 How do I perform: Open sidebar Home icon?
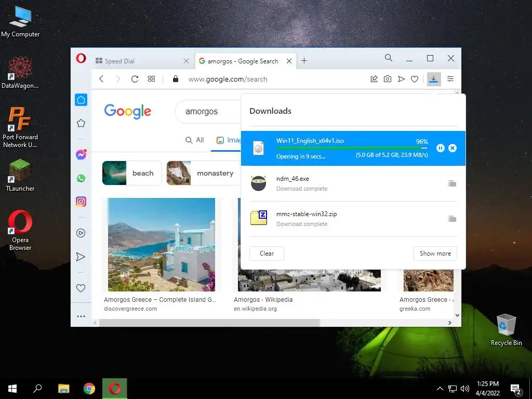(81, 100)
